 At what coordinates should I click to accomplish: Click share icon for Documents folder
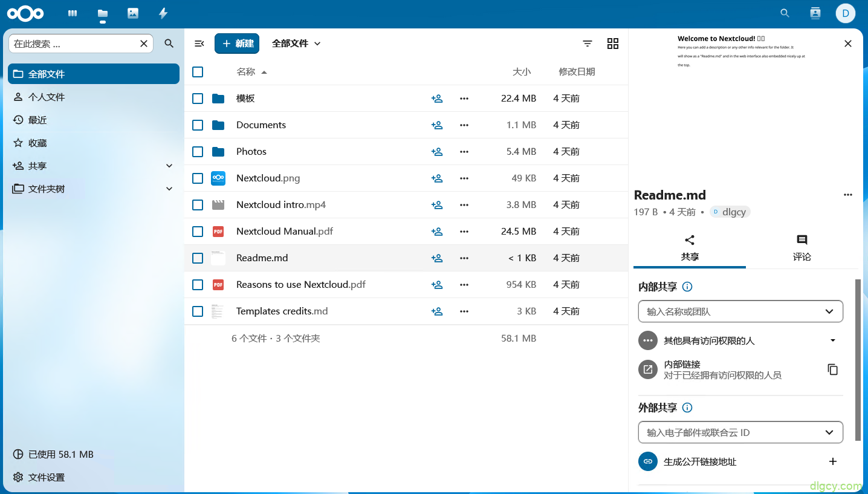[437, 125]
